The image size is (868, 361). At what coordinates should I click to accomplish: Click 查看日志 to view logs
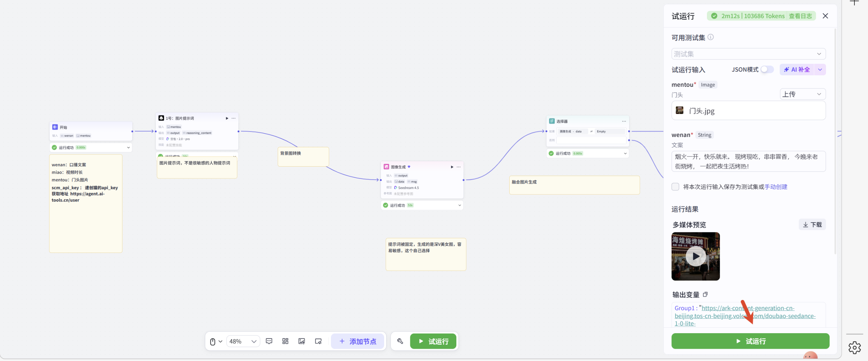(800, 16)
